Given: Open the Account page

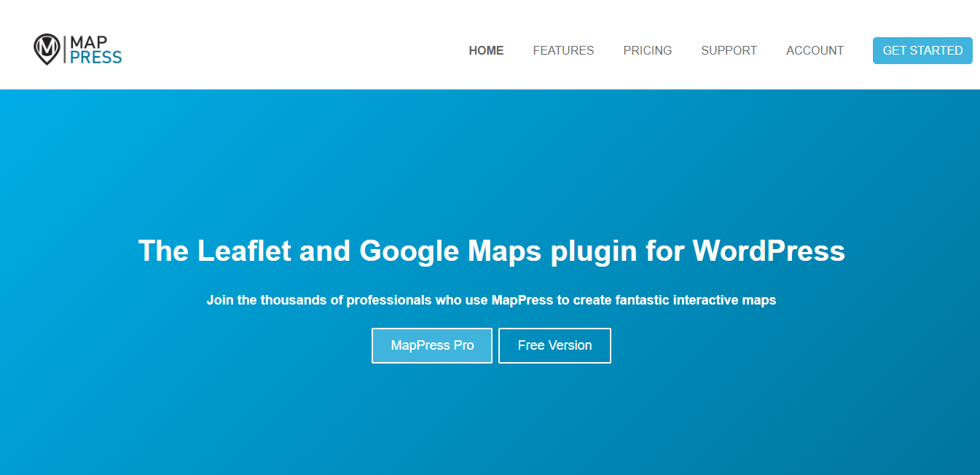Looking at the screenshot, I should tap(815, 51).
